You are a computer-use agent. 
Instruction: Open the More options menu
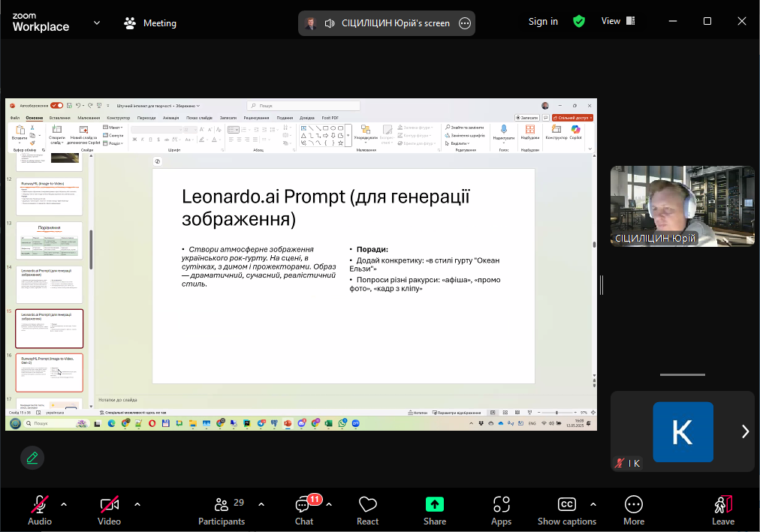pos(634,510)
